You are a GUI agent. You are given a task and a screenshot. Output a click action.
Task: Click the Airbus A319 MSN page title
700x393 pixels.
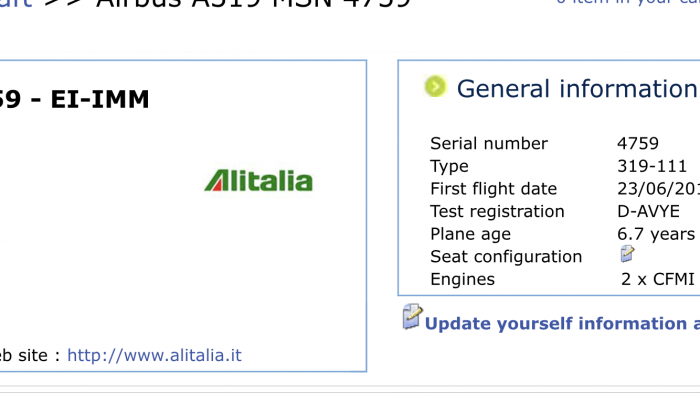pyautogui.click(x=253, y=4)
